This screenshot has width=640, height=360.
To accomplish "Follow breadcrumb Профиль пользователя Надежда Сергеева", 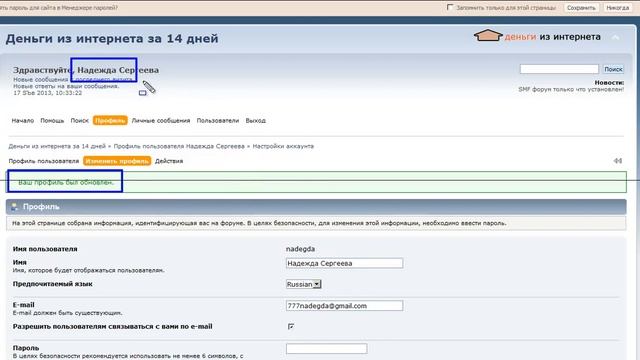I will 179,146.
